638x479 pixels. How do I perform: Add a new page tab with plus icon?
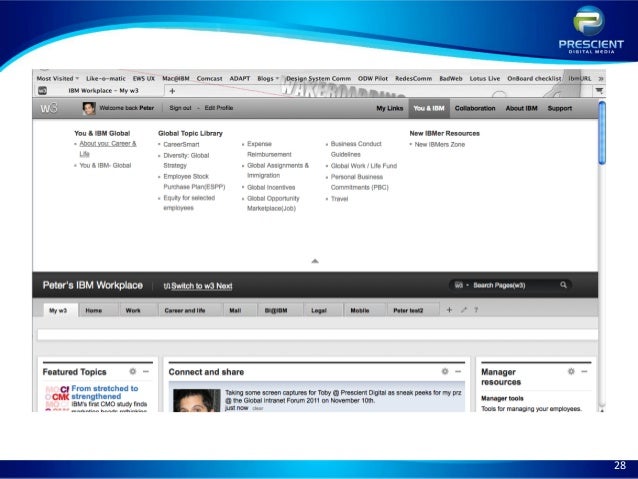pos(449,310)
